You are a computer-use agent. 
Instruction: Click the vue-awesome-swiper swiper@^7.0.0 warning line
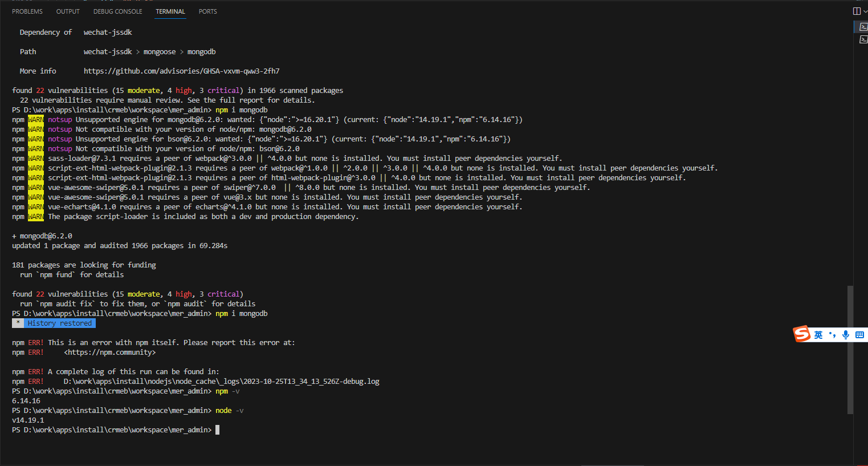tap(301, 188)
